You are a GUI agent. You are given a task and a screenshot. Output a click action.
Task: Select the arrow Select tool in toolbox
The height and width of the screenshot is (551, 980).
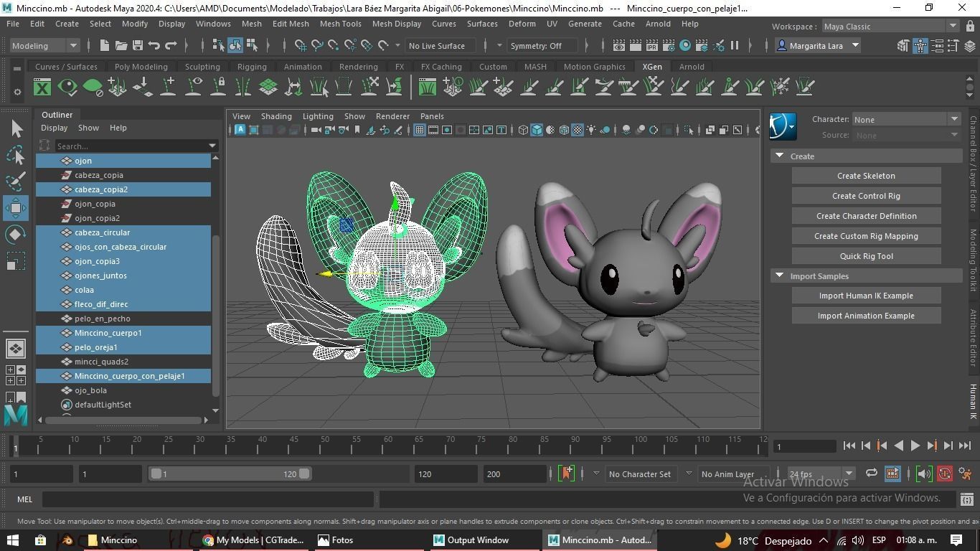pos(17,129)
